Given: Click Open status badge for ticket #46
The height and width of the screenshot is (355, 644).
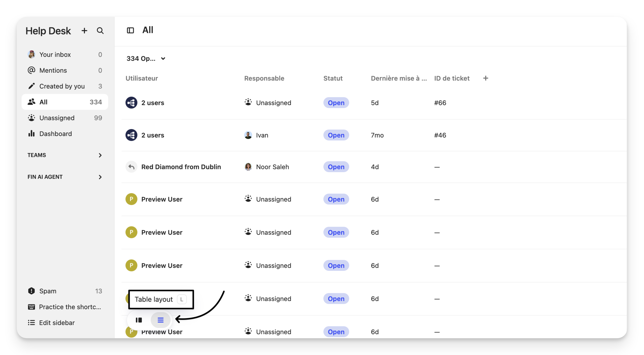Looking at the screenshot, I should pos(336,135).
